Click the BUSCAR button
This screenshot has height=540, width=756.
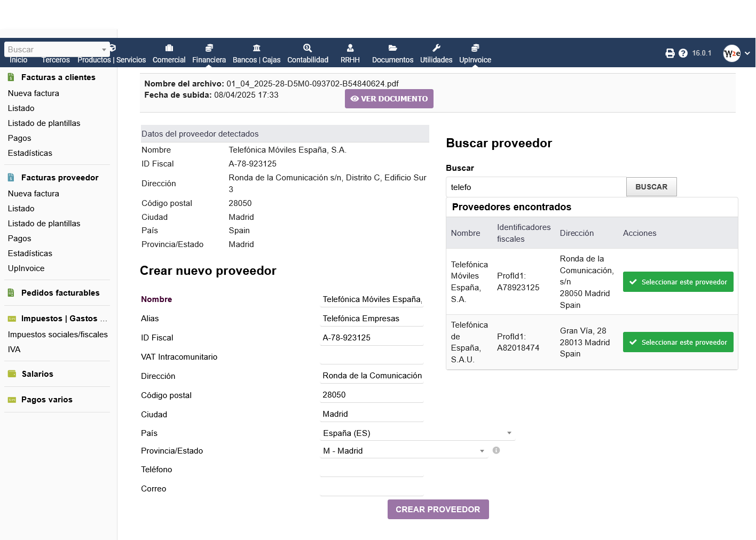651,187
